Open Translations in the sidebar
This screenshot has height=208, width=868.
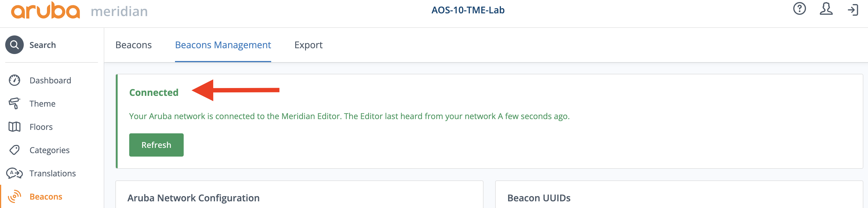click(x=52, y=173)
